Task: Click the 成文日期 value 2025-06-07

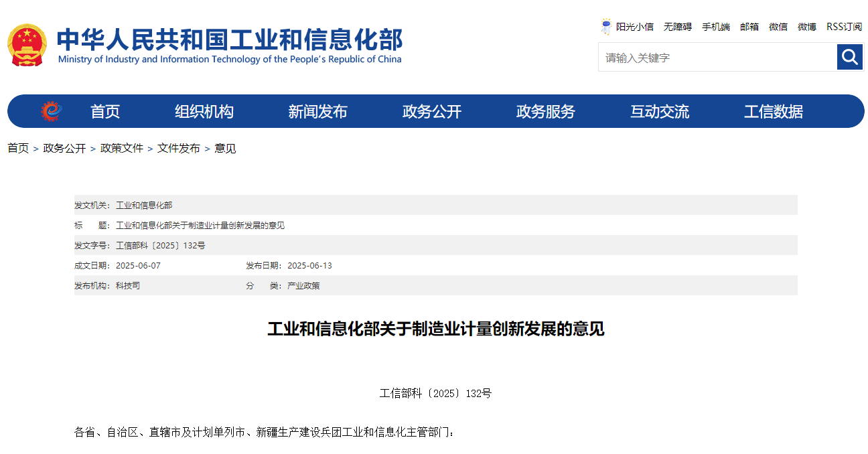Action: point(138,265)
